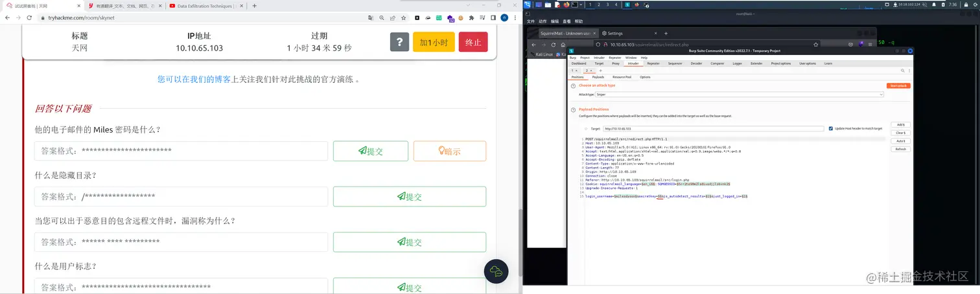Click the Start attack button
Viewport: 980px width, 294px height.
[900, 85]
